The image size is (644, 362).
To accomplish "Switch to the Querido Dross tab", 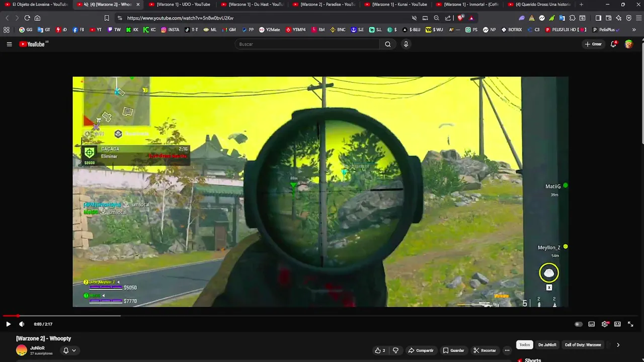I will 539,5.
